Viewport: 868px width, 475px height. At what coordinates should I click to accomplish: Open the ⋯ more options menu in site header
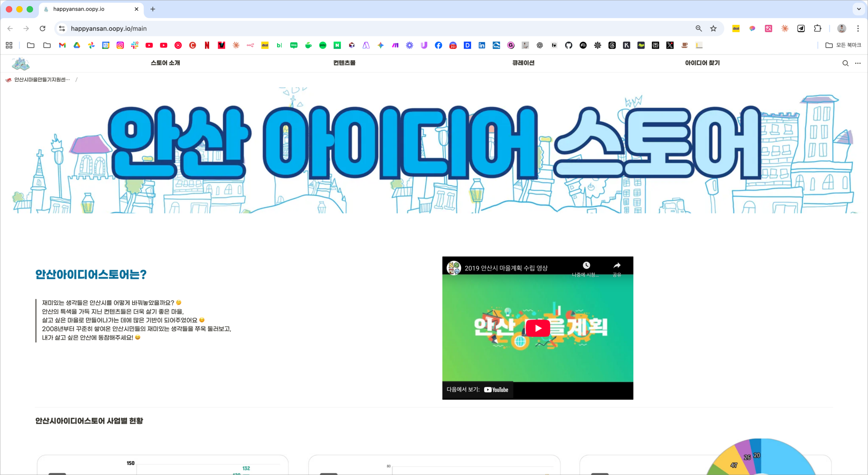(x=858, y=63)
